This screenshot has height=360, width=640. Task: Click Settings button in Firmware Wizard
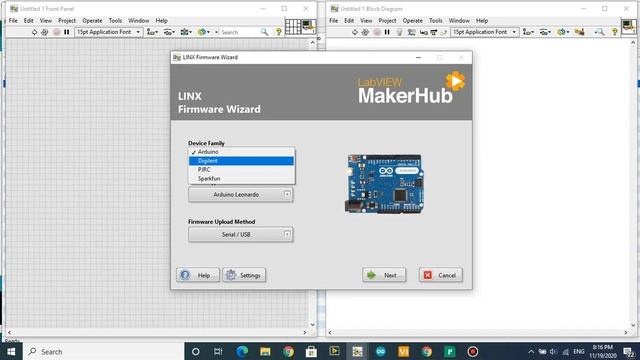point(244,275)
